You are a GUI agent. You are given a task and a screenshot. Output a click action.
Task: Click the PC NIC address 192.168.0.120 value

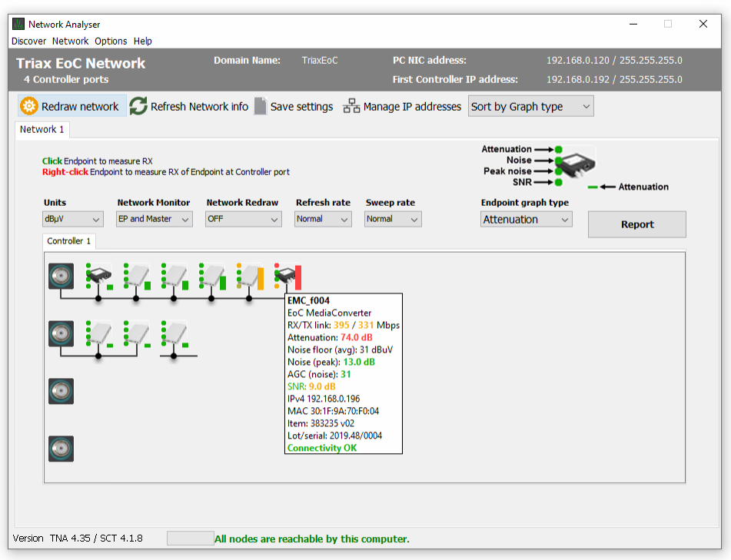(x=614, y=61)
